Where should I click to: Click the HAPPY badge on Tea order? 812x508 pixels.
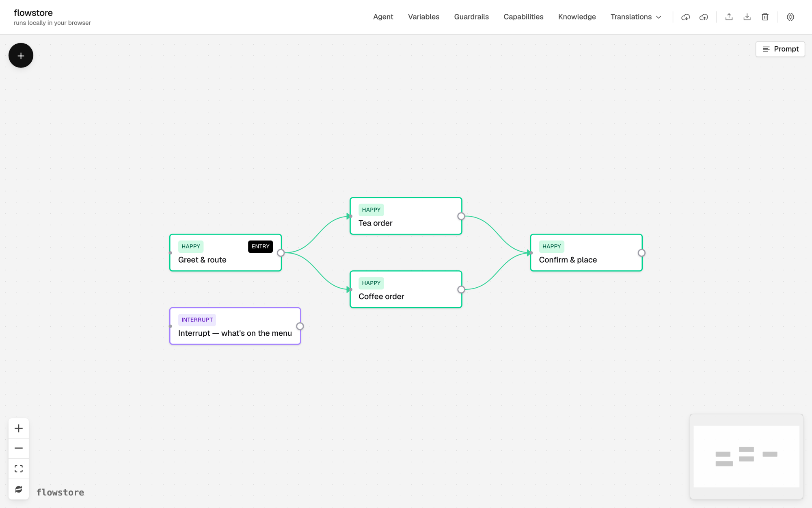pyautogui.click(x=371, y=210)
